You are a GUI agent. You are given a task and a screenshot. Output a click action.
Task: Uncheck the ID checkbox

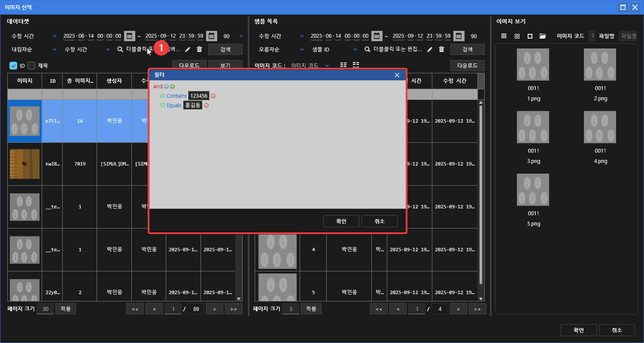(13, 66)
